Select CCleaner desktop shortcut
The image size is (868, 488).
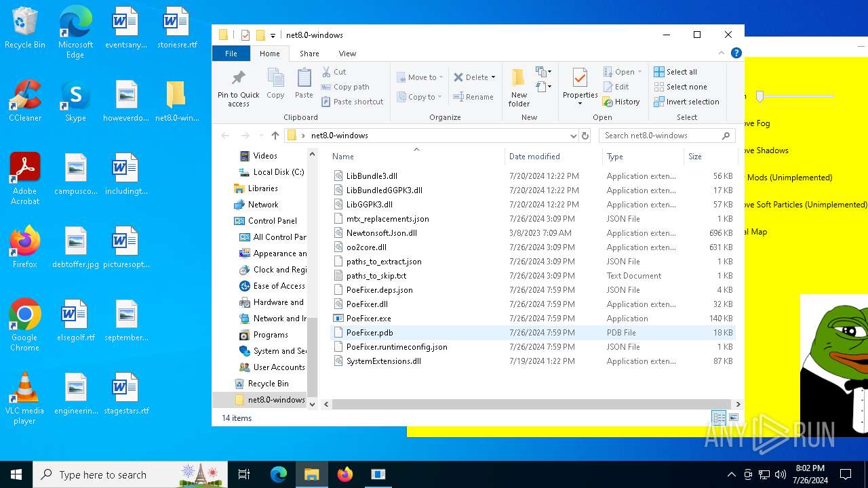tap(24, 101)
